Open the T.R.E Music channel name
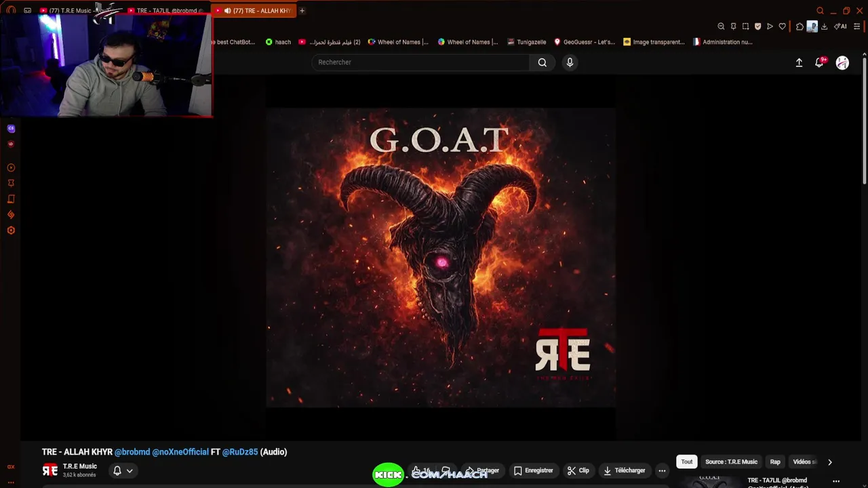 pyautogui.click(x=80, y=466)
